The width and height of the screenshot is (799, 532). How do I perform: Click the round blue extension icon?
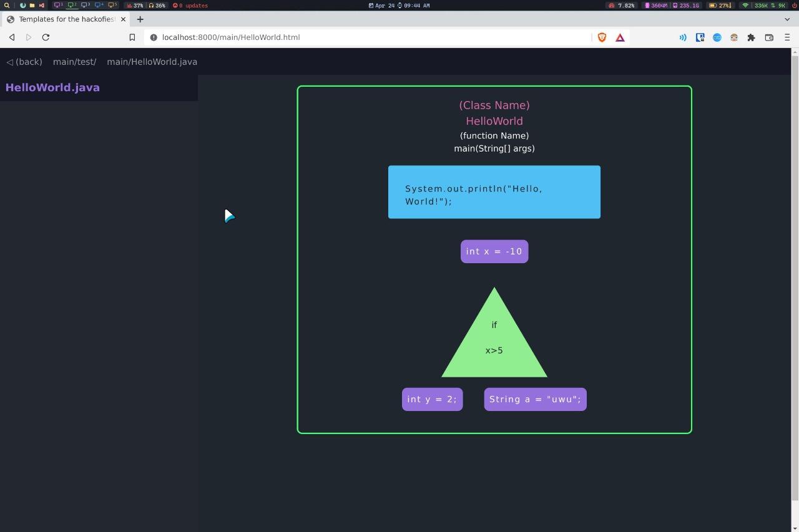point(717,37)
